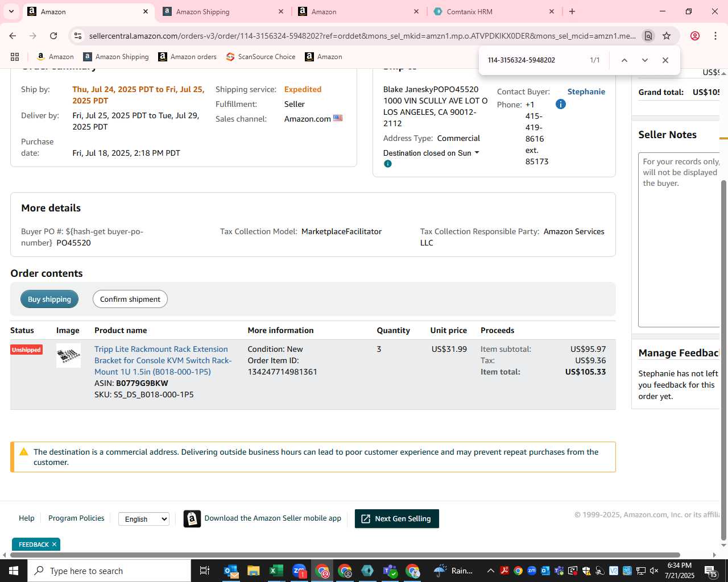Open File Explorer from the taskbar
Screen dimensions: 728x582
pyautogui.click(x=254, y=571)
